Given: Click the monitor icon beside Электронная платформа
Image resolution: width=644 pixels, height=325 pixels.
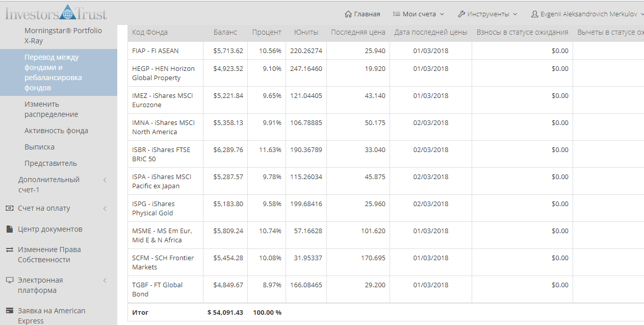Looking at the screenshot, I should pos(9,280).
